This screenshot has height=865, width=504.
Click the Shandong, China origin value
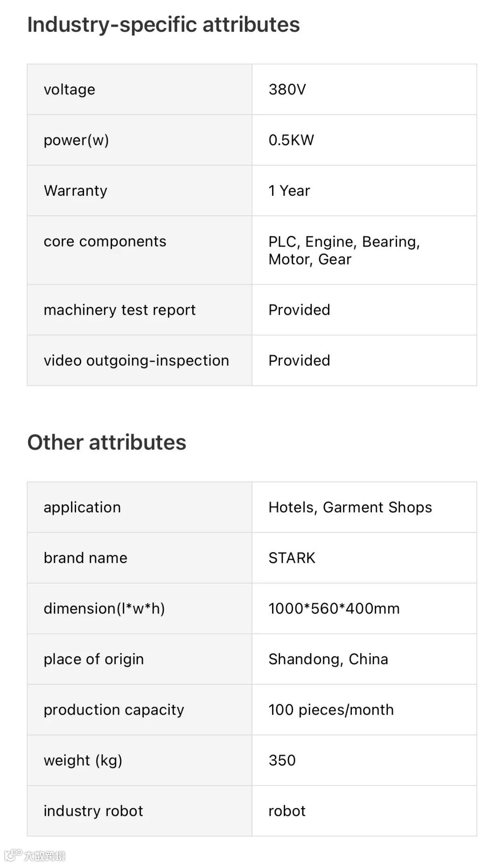tap(329, 659)
